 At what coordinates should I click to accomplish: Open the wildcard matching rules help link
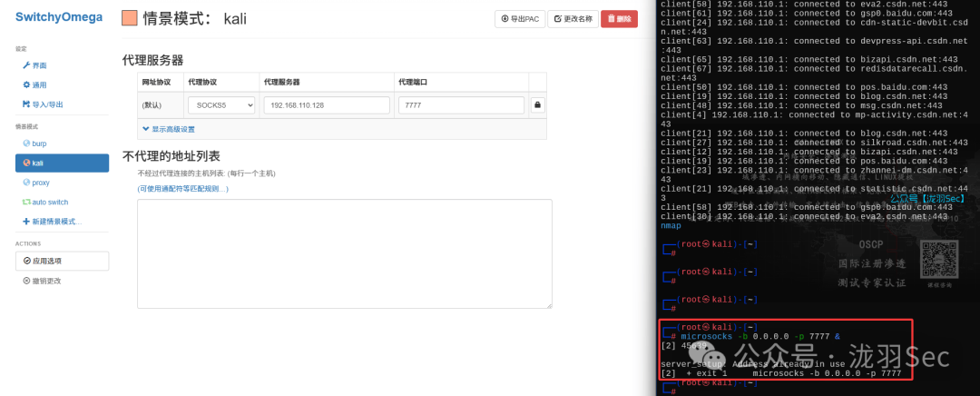(x=182, y=188)
